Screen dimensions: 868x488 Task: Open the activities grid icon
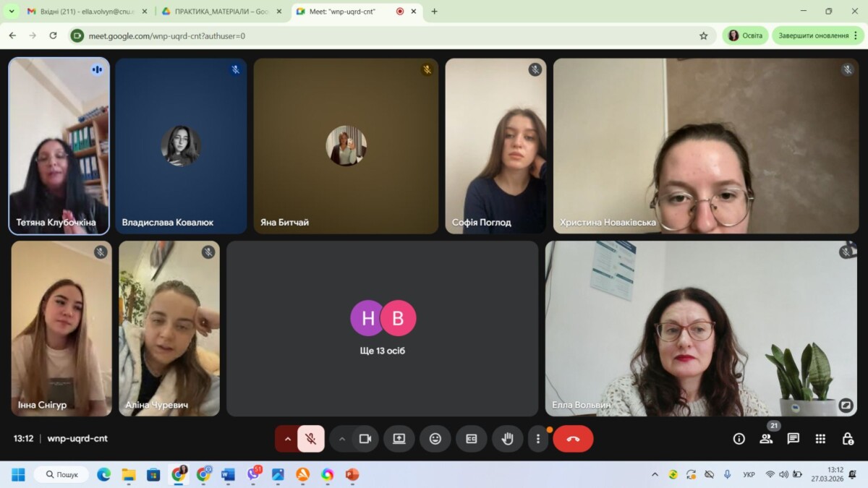820,439
